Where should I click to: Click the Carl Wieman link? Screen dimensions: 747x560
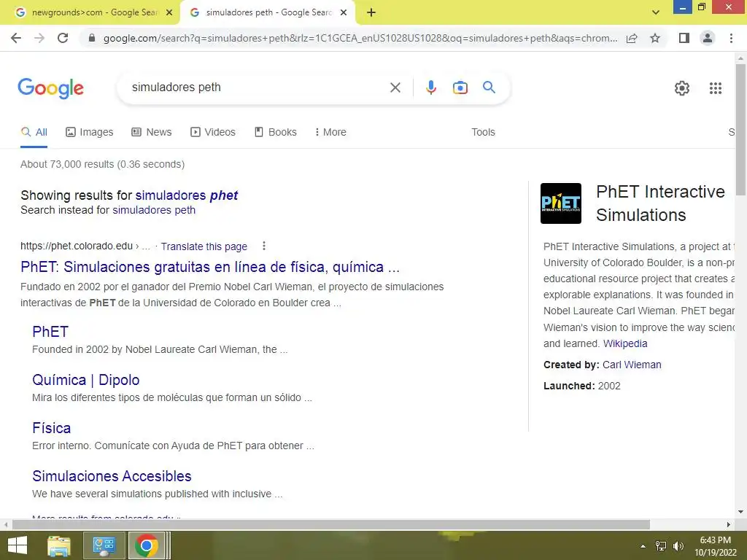click(632, 365)
